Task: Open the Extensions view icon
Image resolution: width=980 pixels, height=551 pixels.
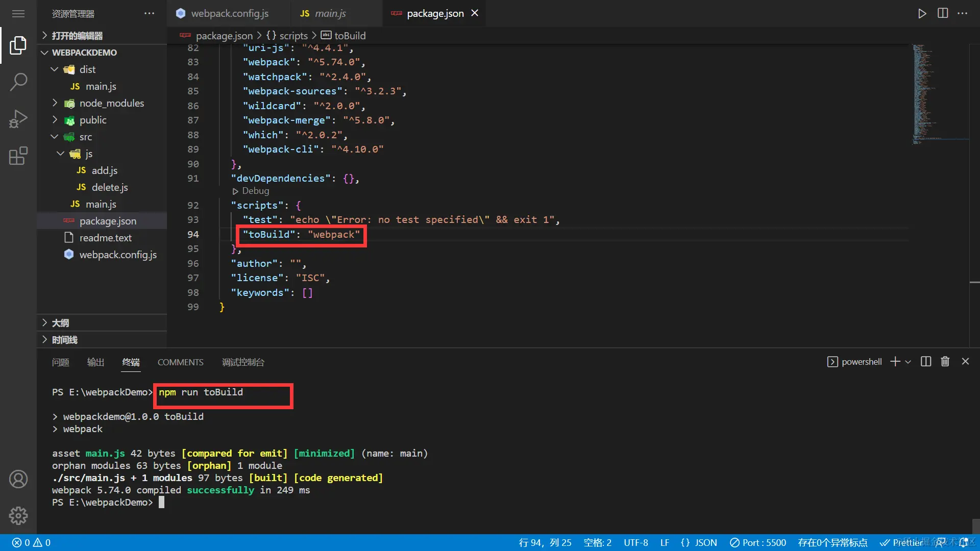Action: point(18,156)
